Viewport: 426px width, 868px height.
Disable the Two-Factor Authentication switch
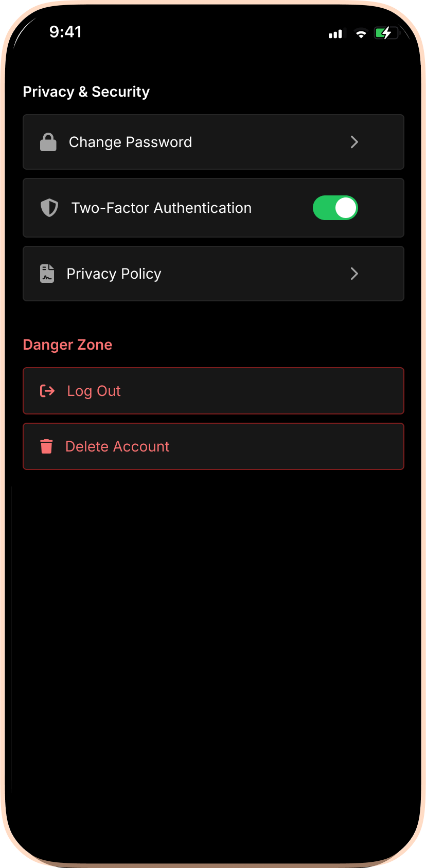pos(335,208)
